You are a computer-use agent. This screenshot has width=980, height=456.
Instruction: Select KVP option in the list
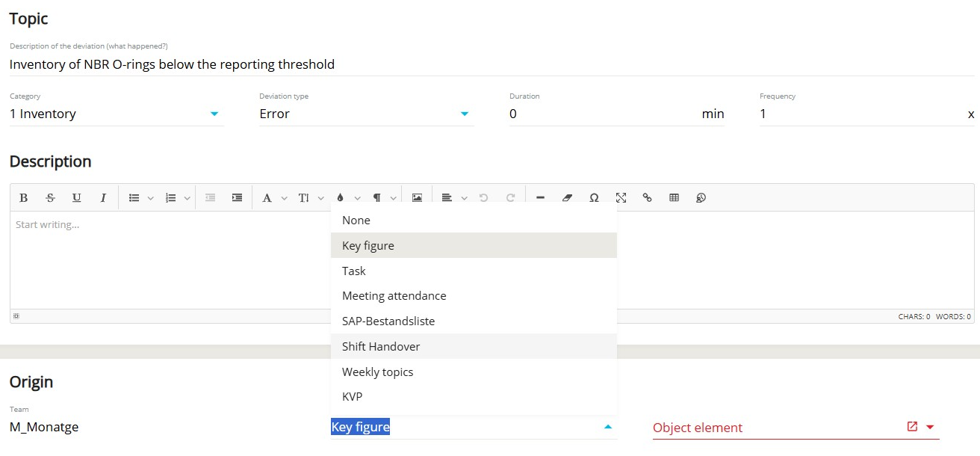pyautogui.click(x=474, y=396)
